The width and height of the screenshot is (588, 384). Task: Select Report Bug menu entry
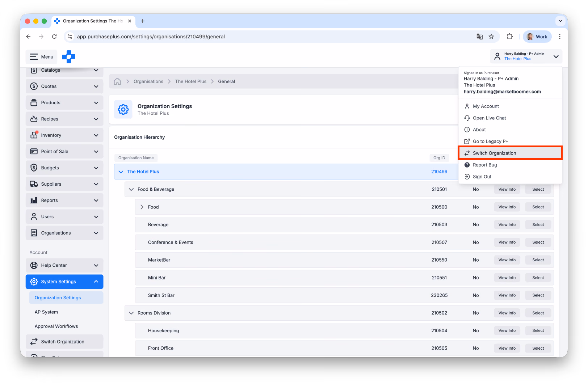[510, 165]
